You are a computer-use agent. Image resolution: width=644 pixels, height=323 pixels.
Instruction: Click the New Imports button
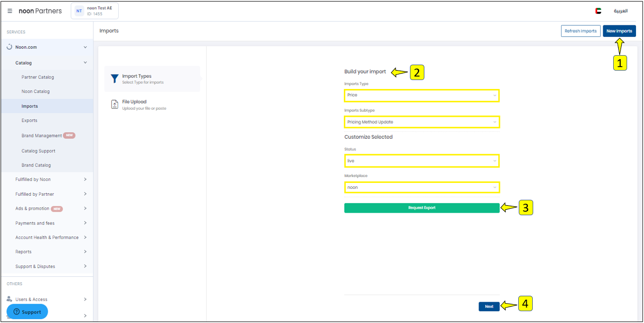[x=619, y=31]
